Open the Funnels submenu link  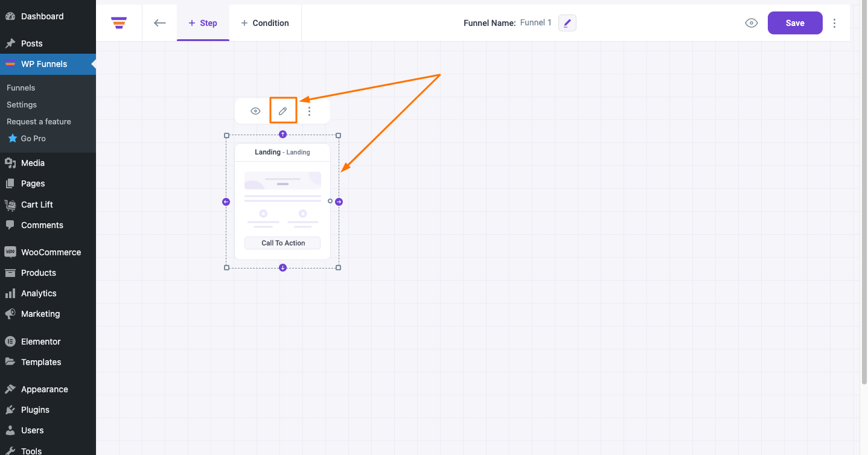(21, 87)
